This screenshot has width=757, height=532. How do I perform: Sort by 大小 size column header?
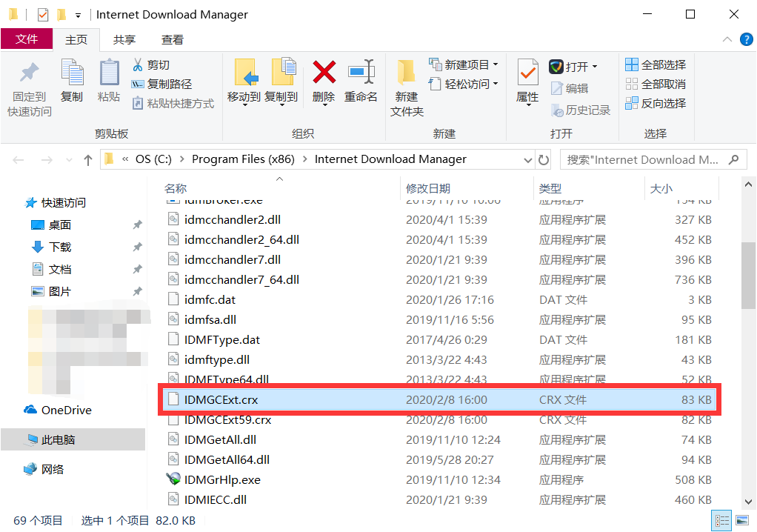[x=661, y=188]
